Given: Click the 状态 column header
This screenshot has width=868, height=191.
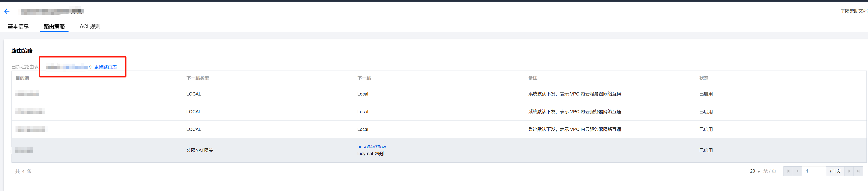Looking at the screenshot, I should pyautogui.click(x=703, y=78).
